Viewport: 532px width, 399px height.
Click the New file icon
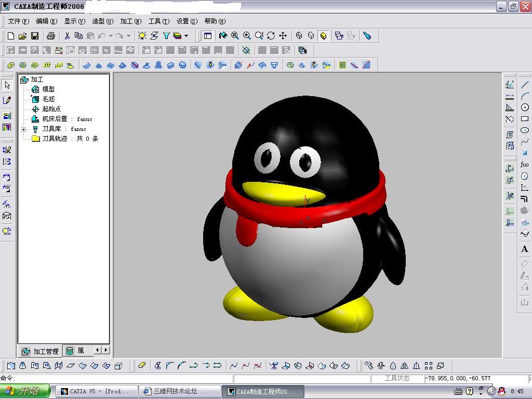pos(10,36)
